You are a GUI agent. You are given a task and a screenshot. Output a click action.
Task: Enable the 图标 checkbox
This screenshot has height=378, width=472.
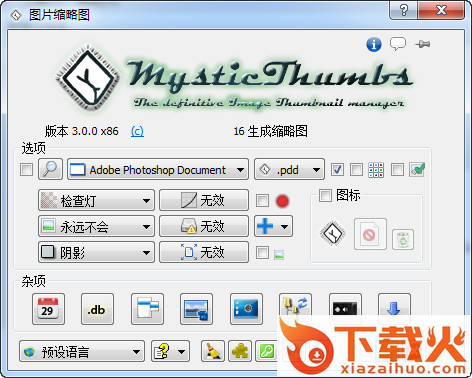tap(325, 195)
